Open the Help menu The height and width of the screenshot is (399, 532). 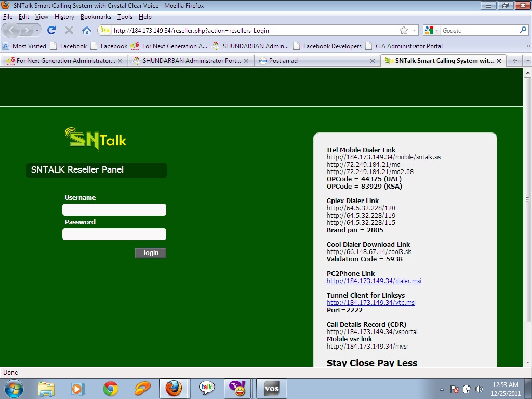[145, 17]
